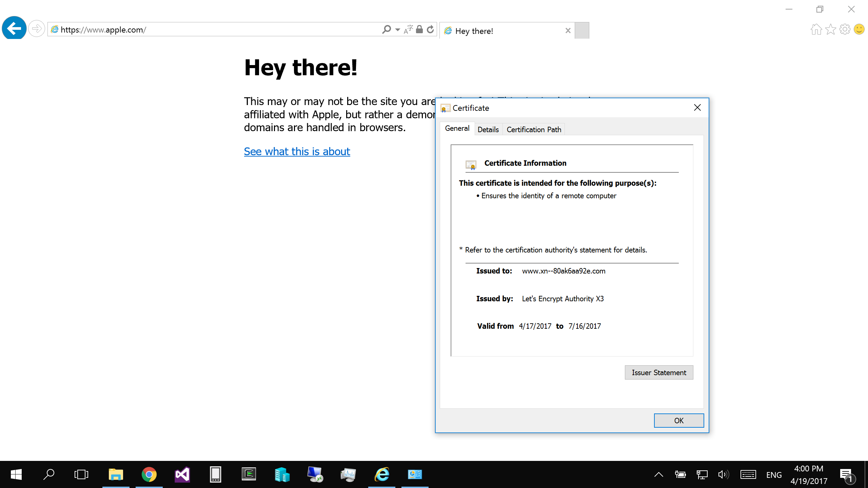Select the General tab
This screenshot has width=868, height=488.
click(x=457, y=128)
